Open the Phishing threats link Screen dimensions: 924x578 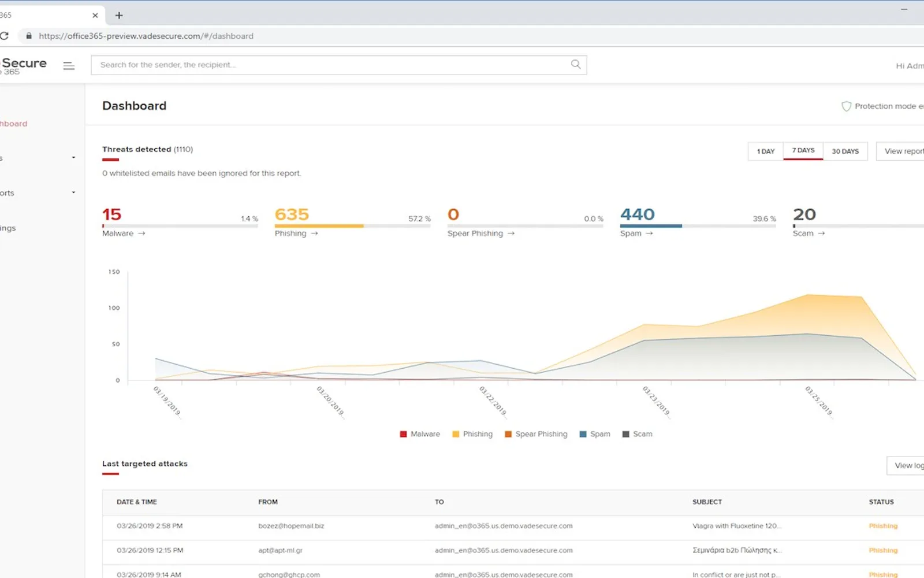[x=290, y=234]
